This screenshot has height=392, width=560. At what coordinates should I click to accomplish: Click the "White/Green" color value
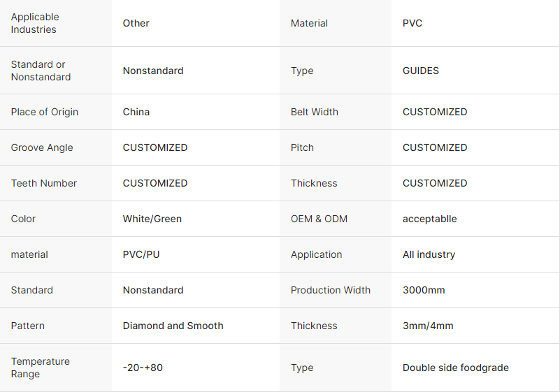click(x=152, y=219)
